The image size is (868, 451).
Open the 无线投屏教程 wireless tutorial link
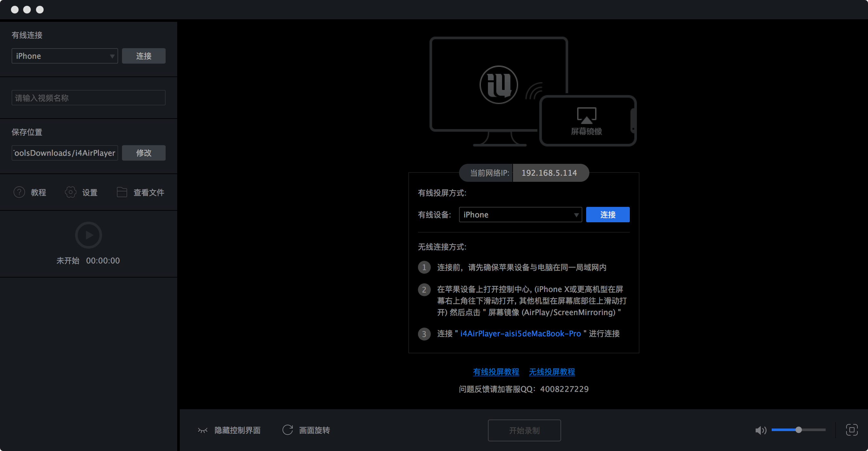552,372
